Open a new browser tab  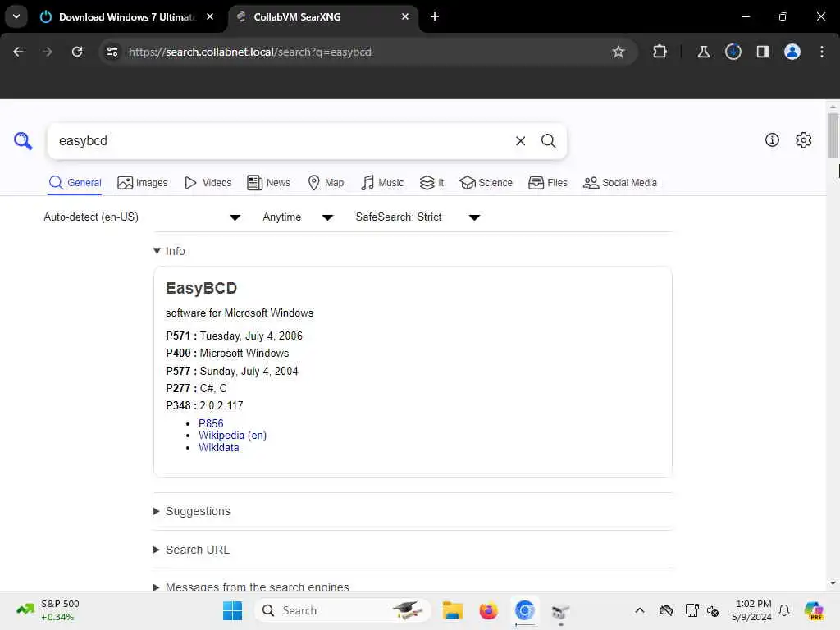click(435, 16)
